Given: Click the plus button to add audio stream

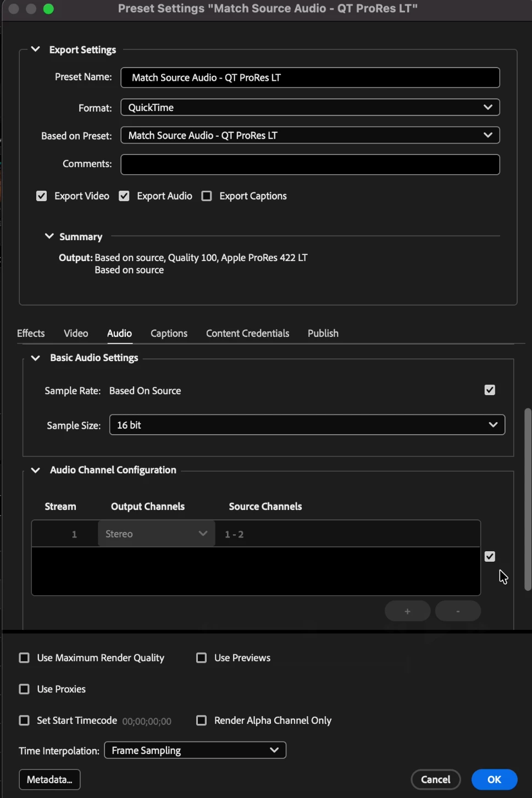Looking at the screenshot, I should click(407, 611).
